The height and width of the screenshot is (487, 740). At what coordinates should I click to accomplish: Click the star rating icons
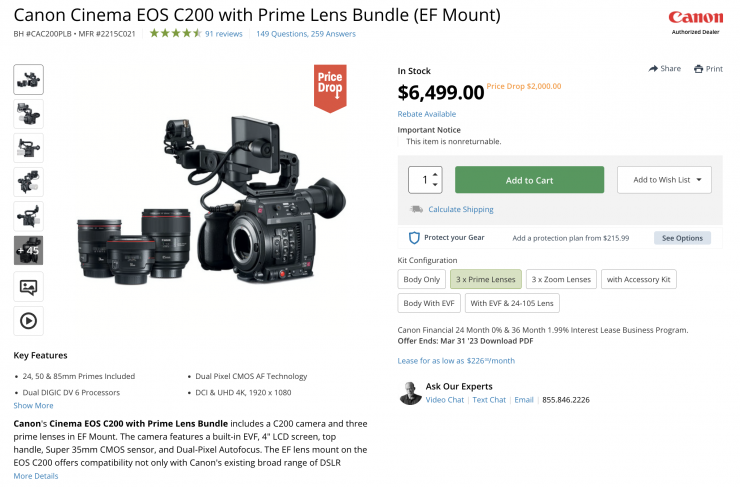pyautogui.click(x=175, y=34)
